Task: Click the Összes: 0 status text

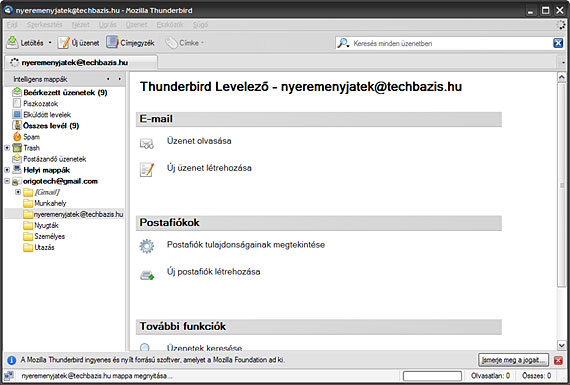Action: pyautogui.click(x=536, y=376)
